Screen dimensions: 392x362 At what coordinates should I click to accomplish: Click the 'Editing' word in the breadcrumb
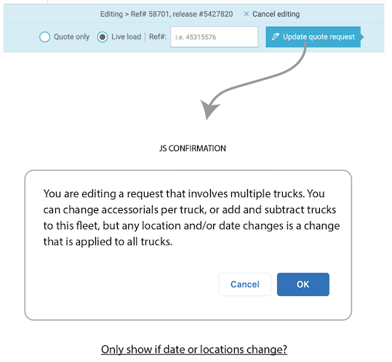point(112,14)
